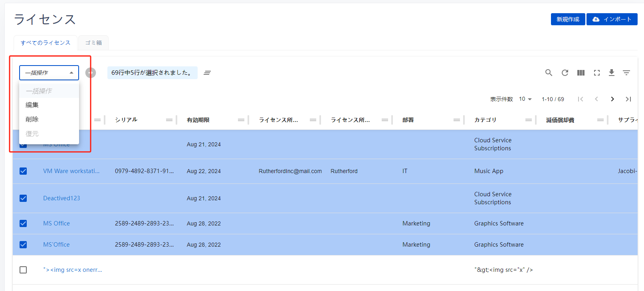Open the filter list icon
This screenshot has width=644, height=291.
click(626, 73)
